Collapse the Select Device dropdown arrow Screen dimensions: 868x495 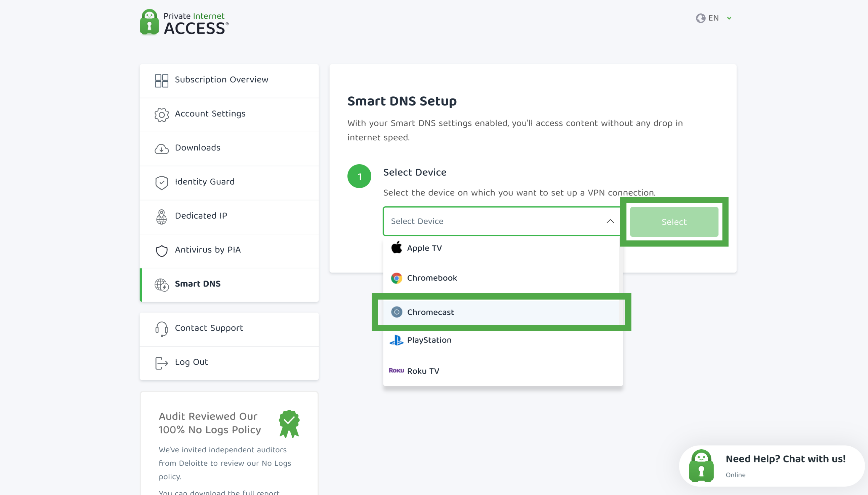pyautogui.click(x=610, y=221)
